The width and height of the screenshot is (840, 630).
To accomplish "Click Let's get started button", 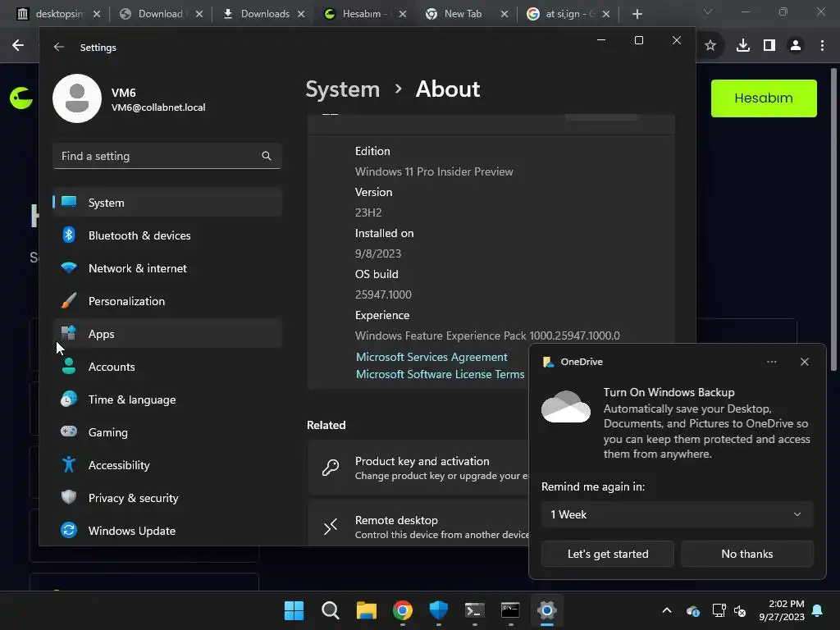I will coord(608,554).
